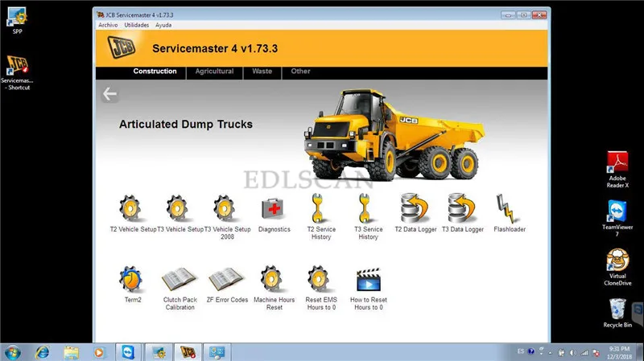Open Internet Explorer from taskbar

point(43,352)
